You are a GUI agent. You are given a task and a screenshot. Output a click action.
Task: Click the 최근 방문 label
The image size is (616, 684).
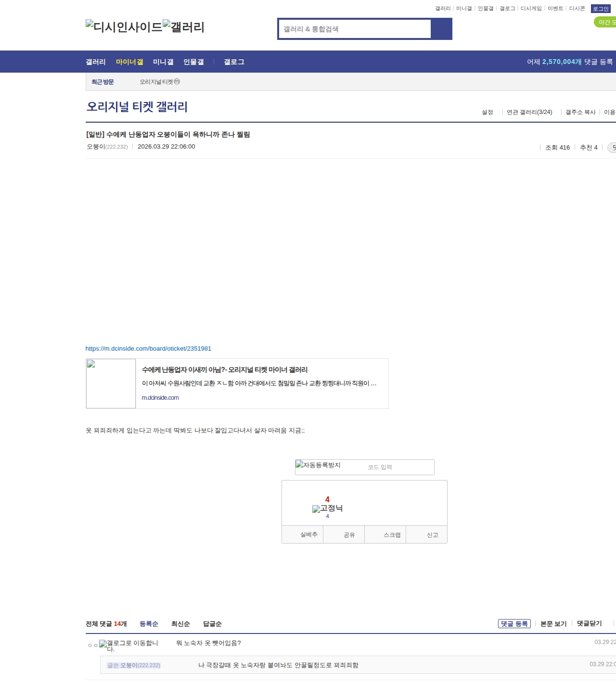tap(103, 82)
